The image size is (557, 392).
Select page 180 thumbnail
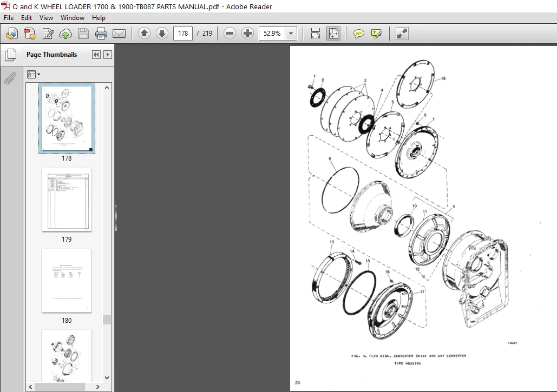point(67,281)
